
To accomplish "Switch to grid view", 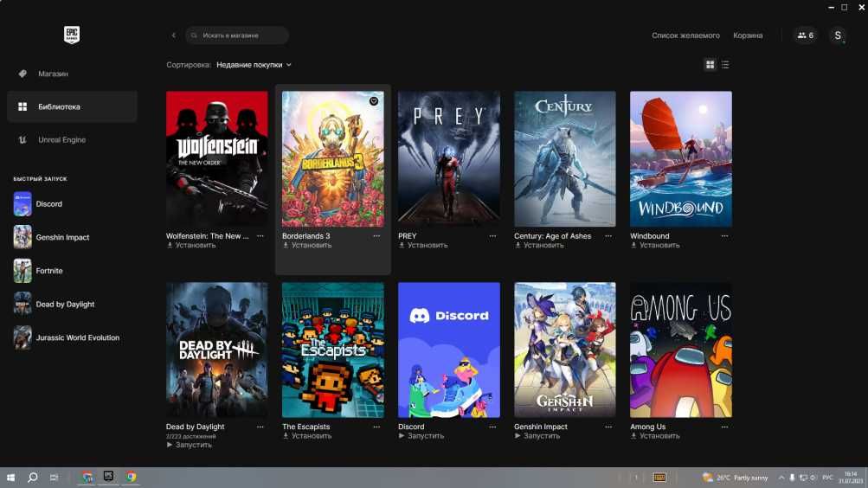I will (x=710, y=65).
